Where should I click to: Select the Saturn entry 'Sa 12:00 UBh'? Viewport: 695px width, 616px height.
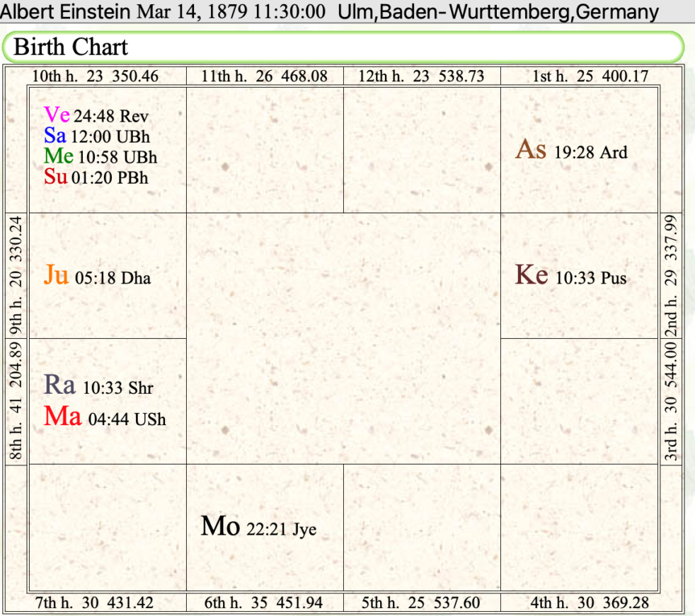(x=97, y=136)
